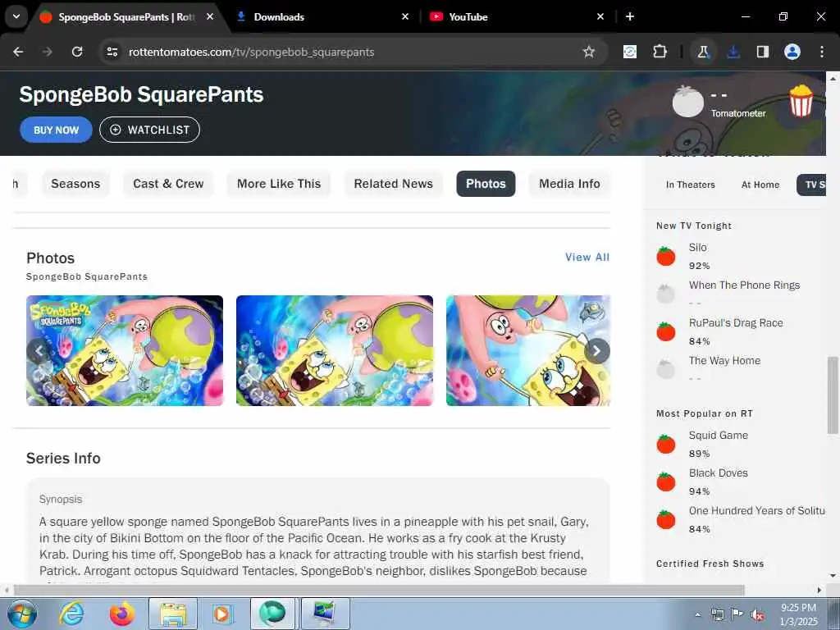Image resolution: width=840 pixels, height=630 pixels.
Task: Close the YouTube tab
Action: pos(600,16)
